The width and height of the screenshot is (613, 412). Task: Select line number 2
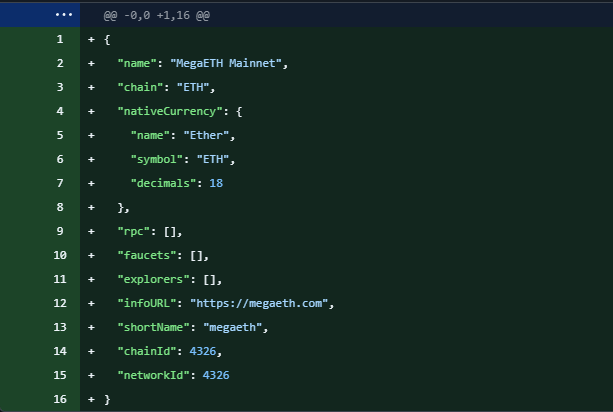pyautogui.click(x=60, y=63)
